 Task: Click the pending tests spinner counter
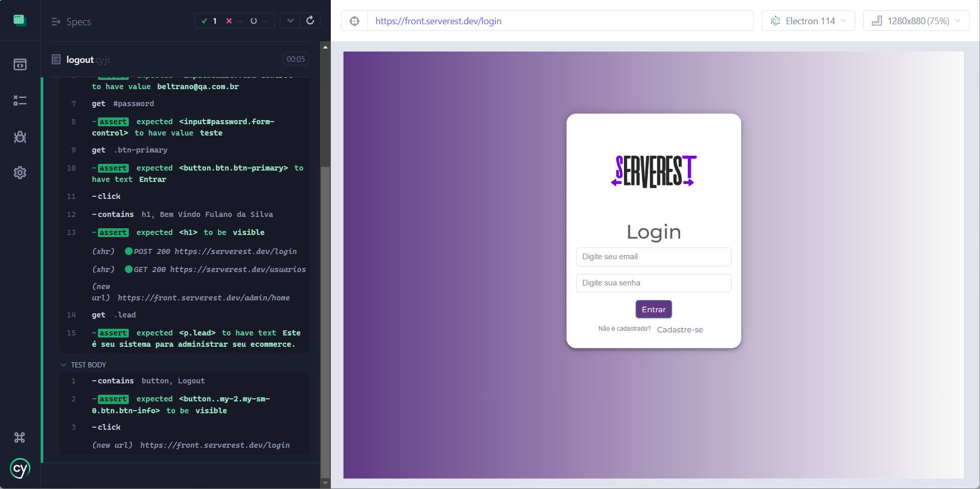click(x=258, y=21)
